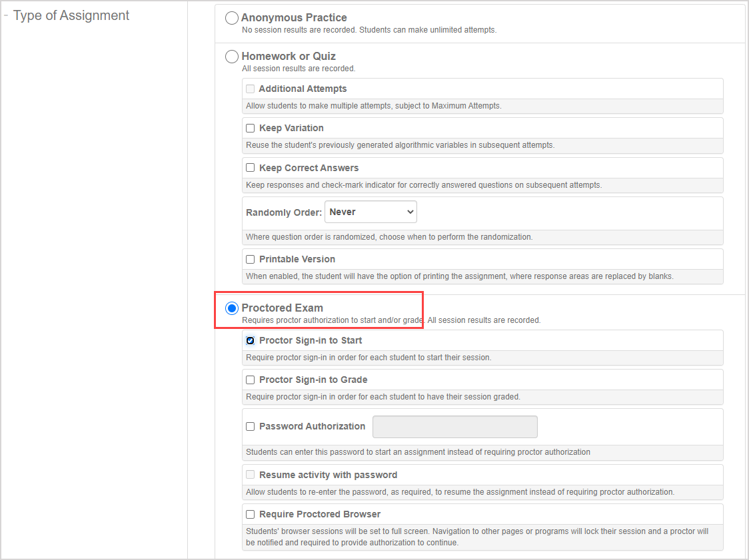
Task: Uncheck Proctor Sign-in to Start
Action: pyautogui.click(x=251, y=340)
